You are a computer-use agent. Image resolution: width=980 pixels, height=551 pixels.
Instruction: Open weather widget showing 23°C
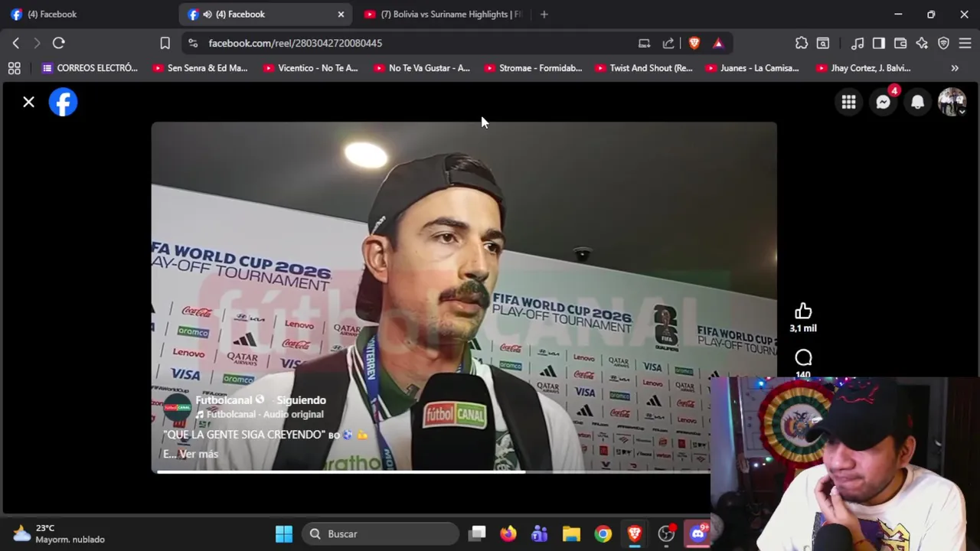point(57,533)
